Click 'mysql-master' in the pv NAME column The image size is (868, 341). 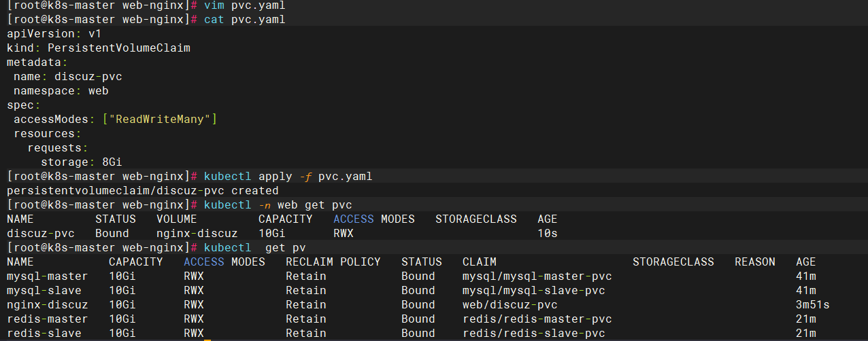(x=48, y=276)
